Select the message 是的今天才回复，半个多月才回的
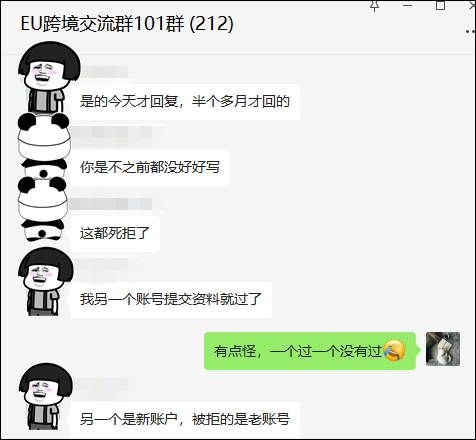 [x=185, y=102]
